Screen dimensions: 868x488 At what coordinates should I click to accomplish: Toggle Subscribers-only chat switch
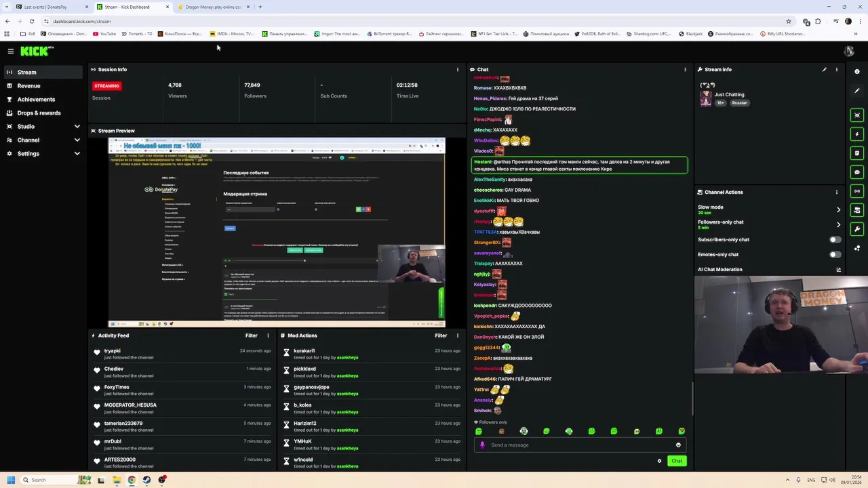click(x=835, y=239)
